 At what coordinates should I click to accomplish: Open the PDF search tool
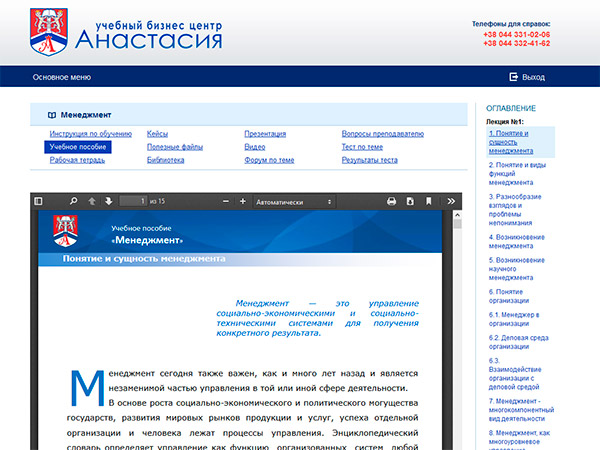[73, 201]
